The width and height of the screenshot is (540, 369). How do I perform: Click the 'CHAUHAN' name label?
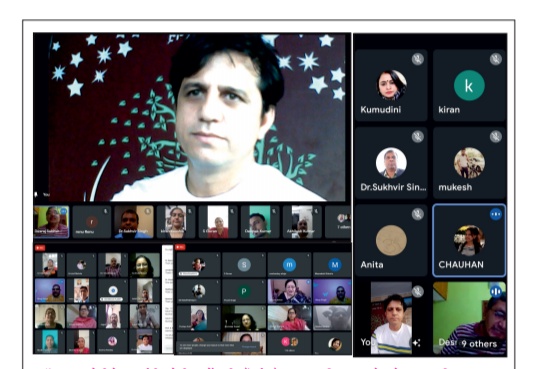pyautogui.click(x=461, y=265)
